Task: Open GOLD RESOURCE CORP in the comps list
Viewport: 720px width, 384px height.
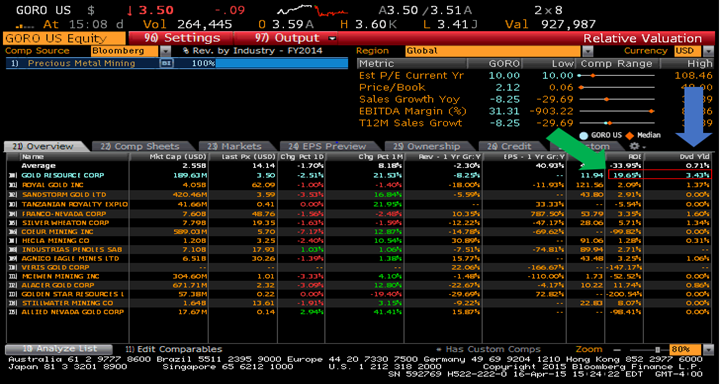Action: click(63, 175)
